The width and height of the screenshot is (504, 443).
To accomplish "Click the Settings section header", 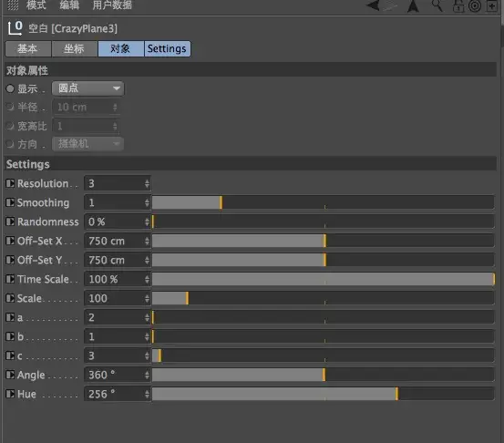I will 251,164.
